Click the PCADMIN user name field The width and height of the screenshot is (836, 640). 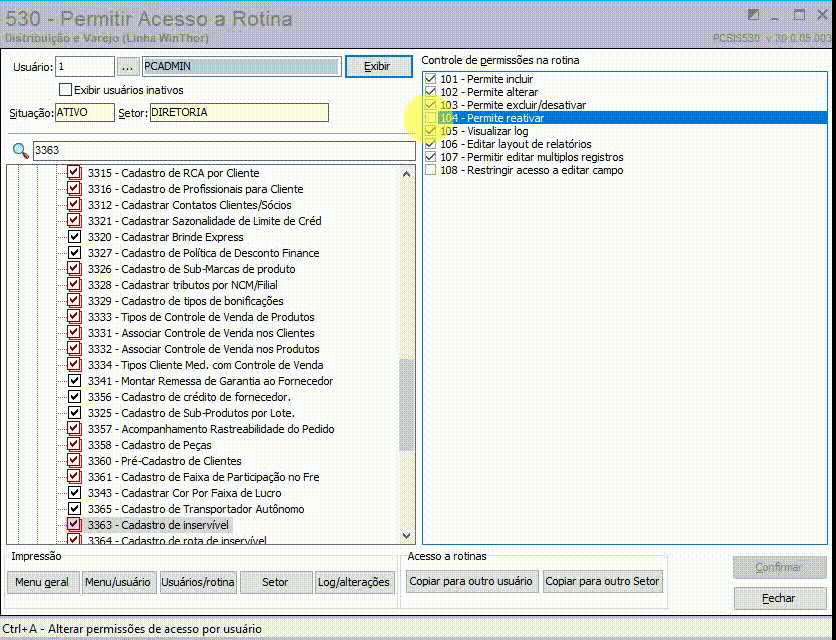[242, 67]
